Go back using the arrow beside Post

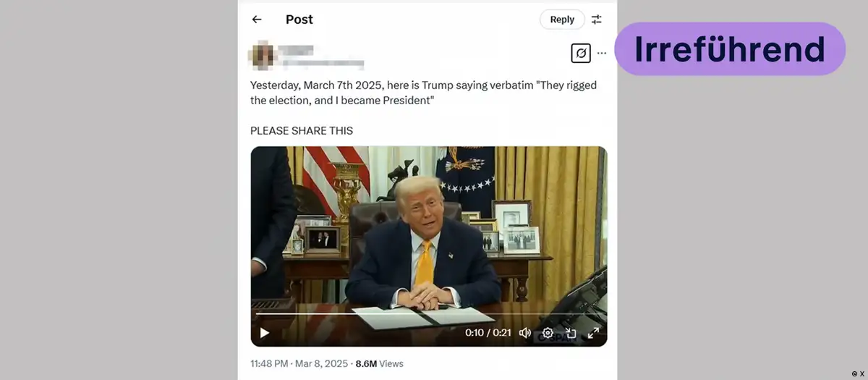point(257,20)
